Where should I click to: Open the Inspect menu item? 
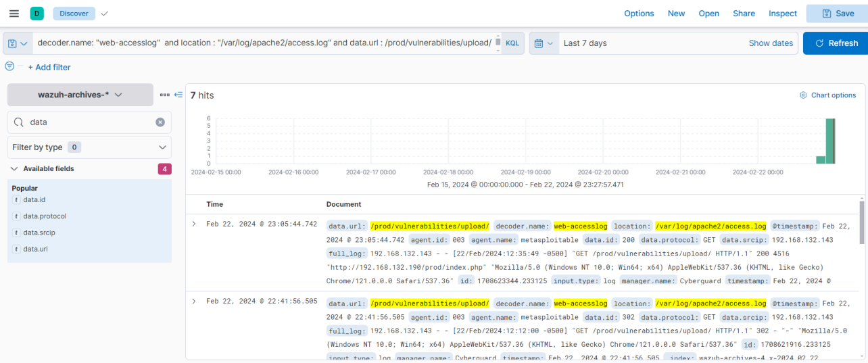tap(783, 14)
